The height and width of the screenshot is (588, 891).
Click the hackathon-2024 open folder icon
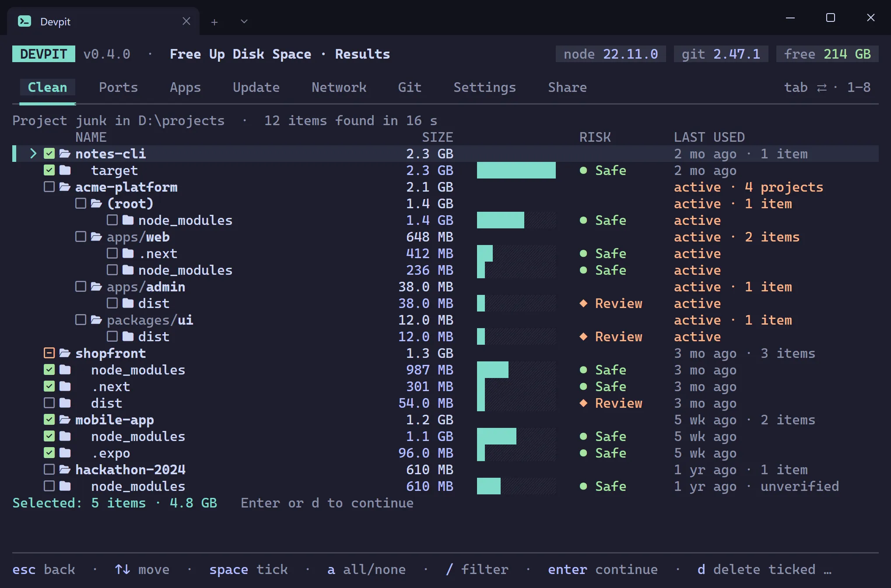tap(65, 469)
